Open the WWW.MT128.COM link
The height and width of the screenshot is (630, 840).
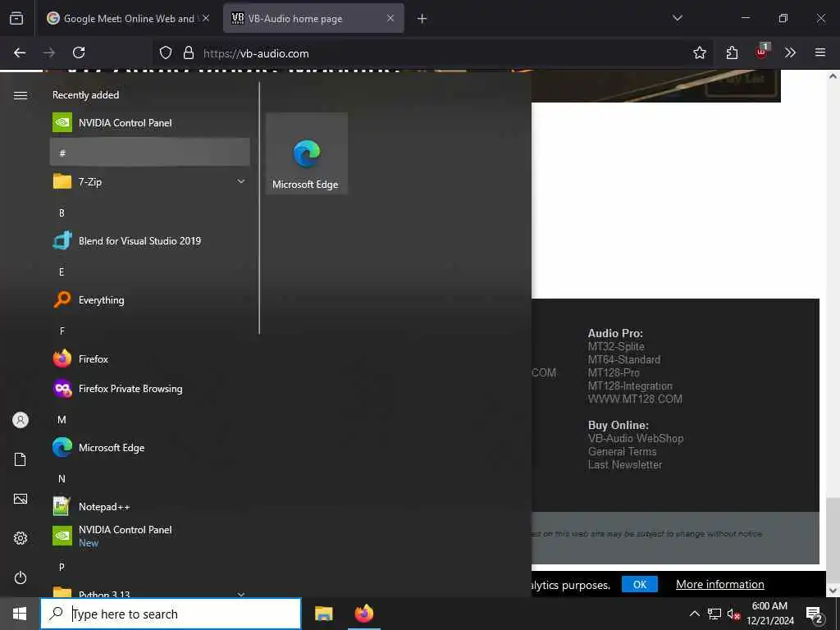point(635,399)
